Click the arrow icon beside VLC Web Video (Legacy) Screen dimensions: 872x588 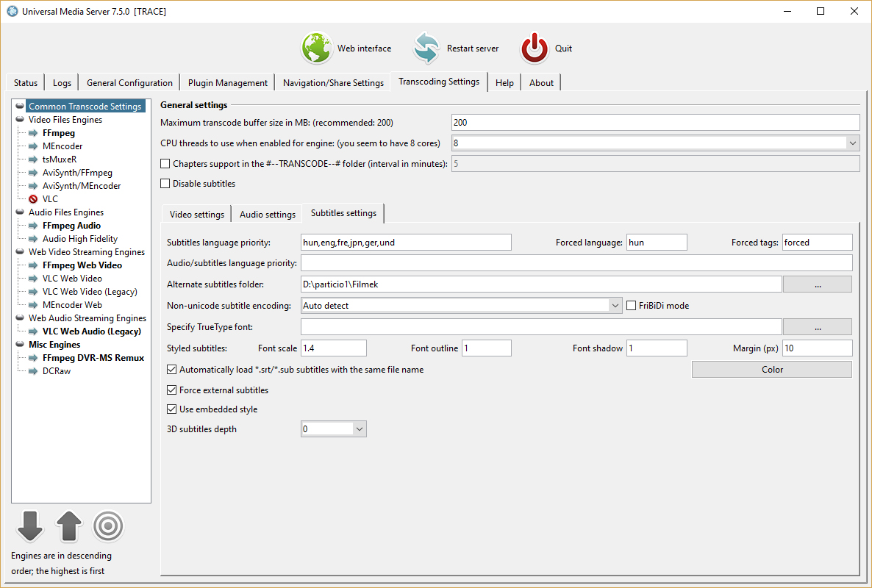coord(33,292)
